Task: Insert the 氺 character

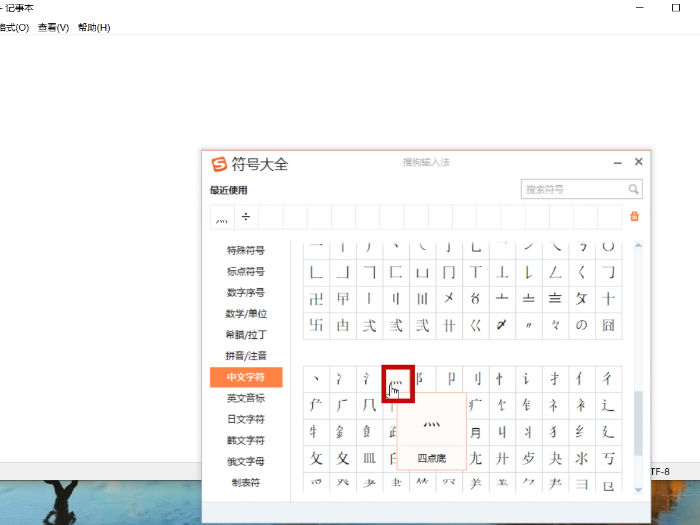Action: (x=582, y=458)
